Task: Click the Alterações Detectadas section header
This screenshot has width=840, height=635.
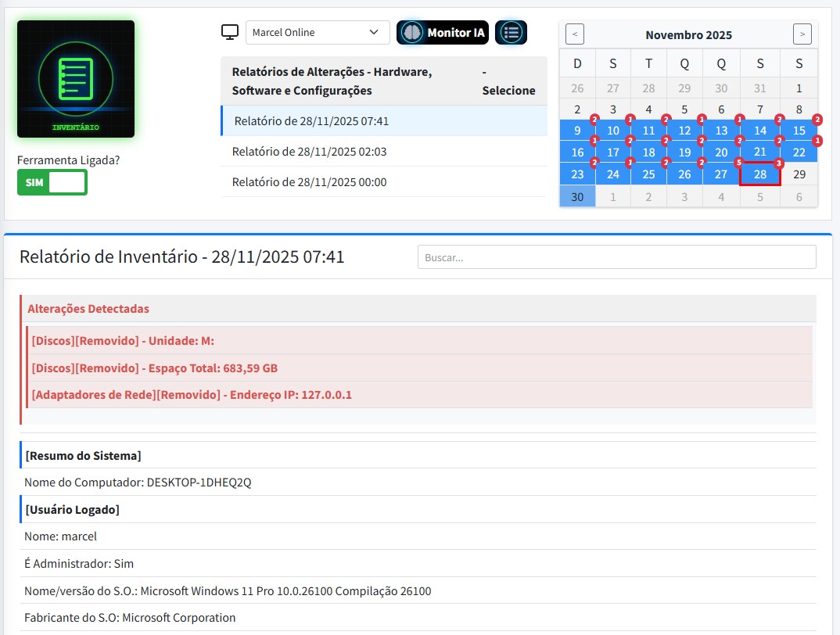Action: (x=88, y=309)
